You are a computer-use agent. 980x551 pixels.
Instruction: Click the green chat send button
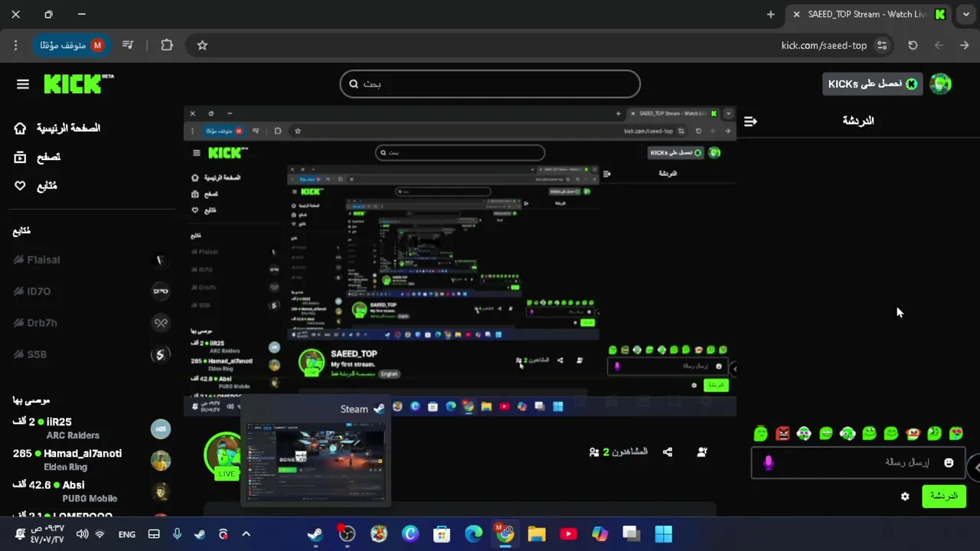[x=943, y=496]
